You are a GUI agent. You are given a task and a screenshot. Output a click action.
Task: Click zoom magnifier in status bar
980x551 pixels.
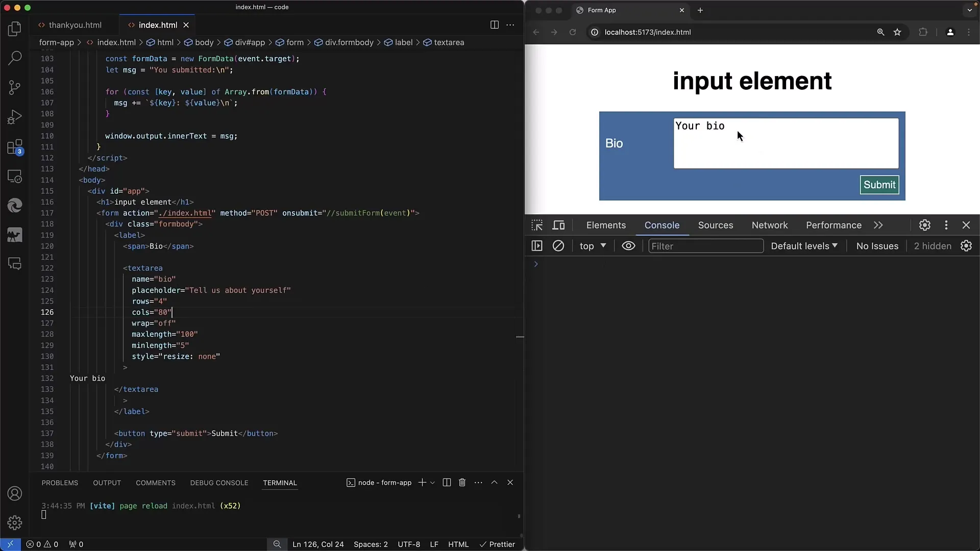(x=277, y=544)
